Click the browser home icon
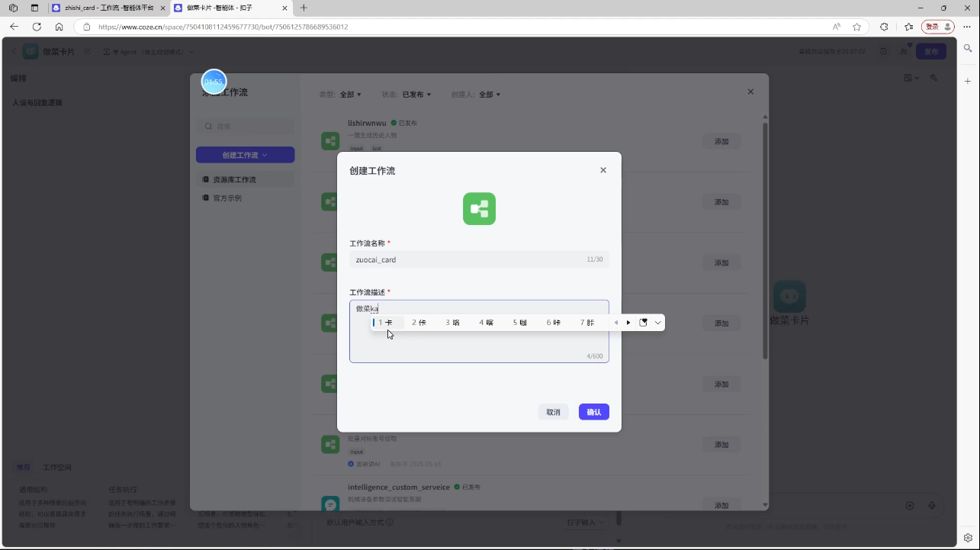 tap(59, 27)
